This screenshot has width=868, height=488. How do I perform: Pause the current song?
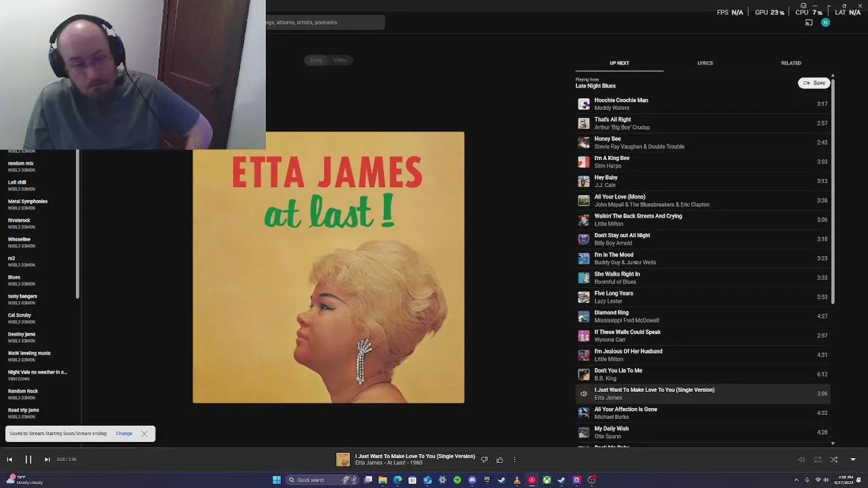28,460
